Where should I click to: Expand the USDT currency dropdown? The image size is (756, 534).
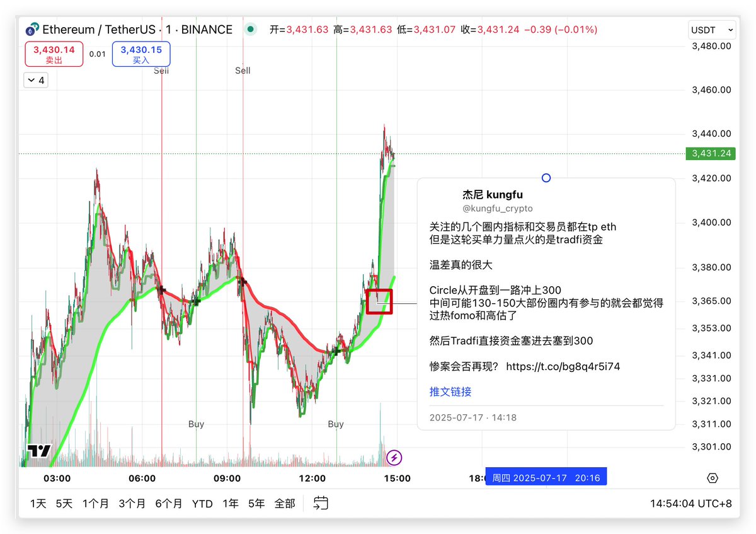click(712, 30)
